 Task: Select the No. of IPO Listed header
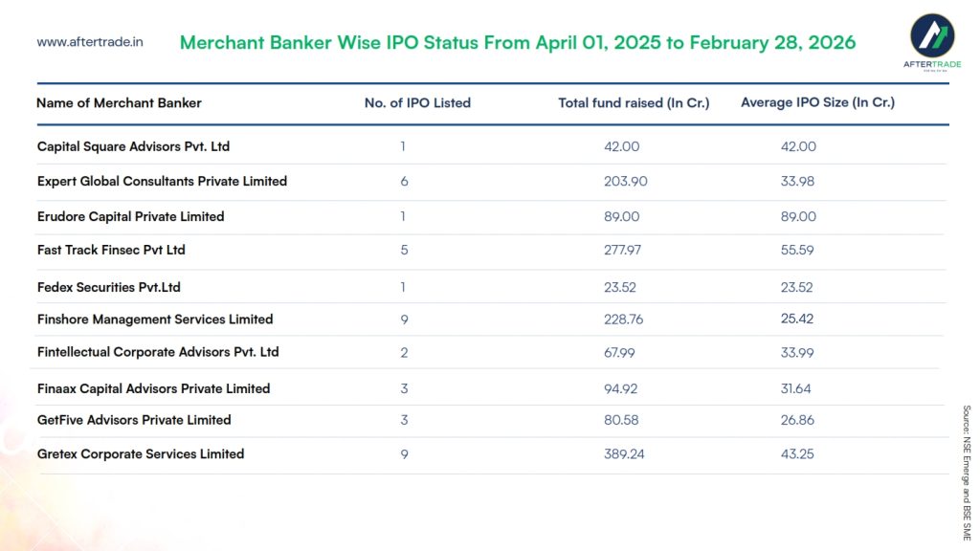point(417,103)
